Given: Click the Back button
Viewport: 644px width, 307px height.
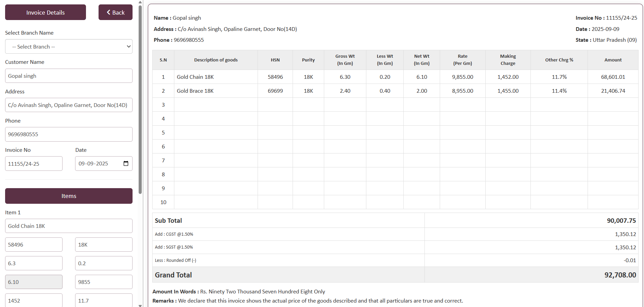Looking at the screenshot, I should point(115,13).
